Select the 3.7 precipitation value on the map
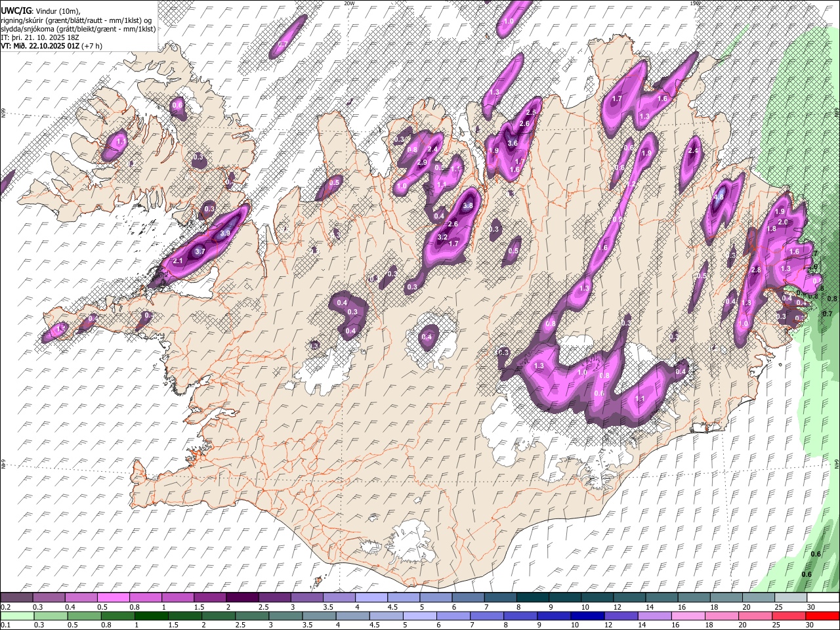This screenshot has height=630, width=840. 201,251
